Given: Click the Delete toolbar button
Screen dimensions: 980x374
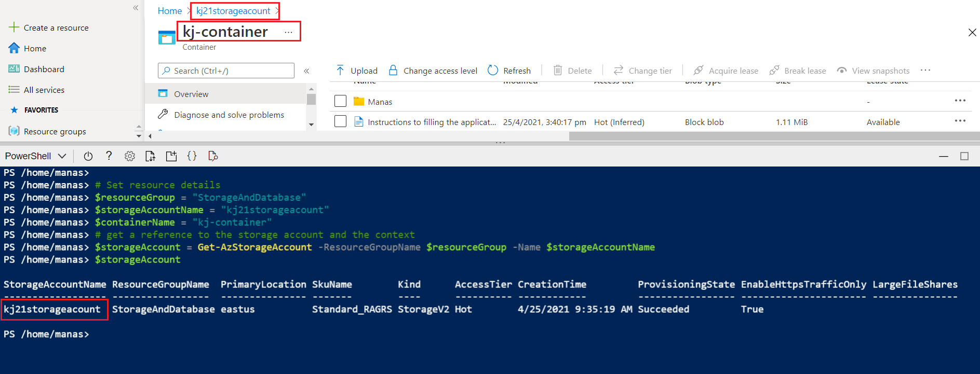Looking at the screenshot, I should pos(572,71).
